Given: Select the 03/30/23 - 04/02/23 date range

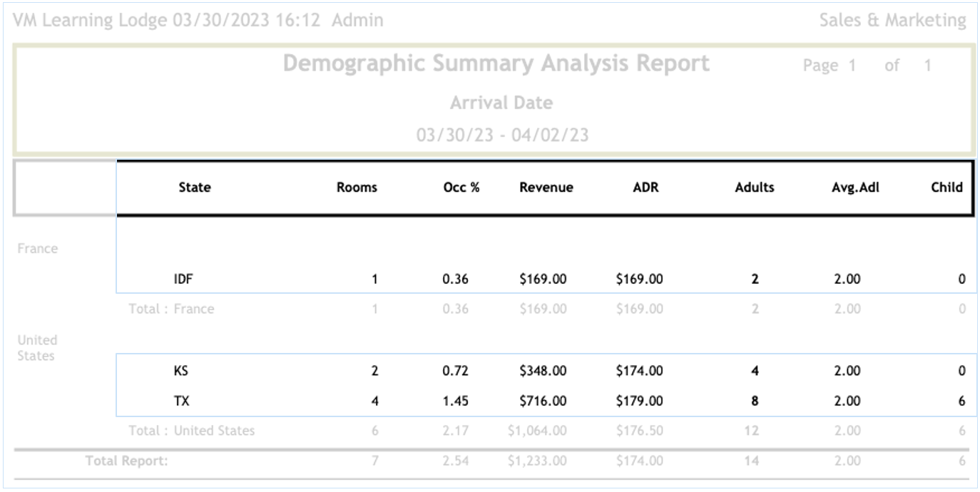Looking at the screenshot, I should [x=502, y=135].
